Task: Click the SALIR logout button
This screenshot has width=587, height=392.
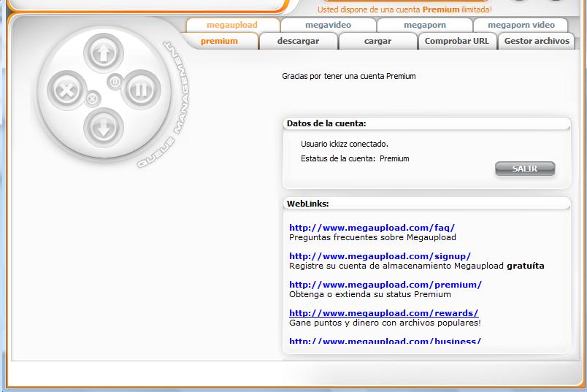Action: click(525, 169)
